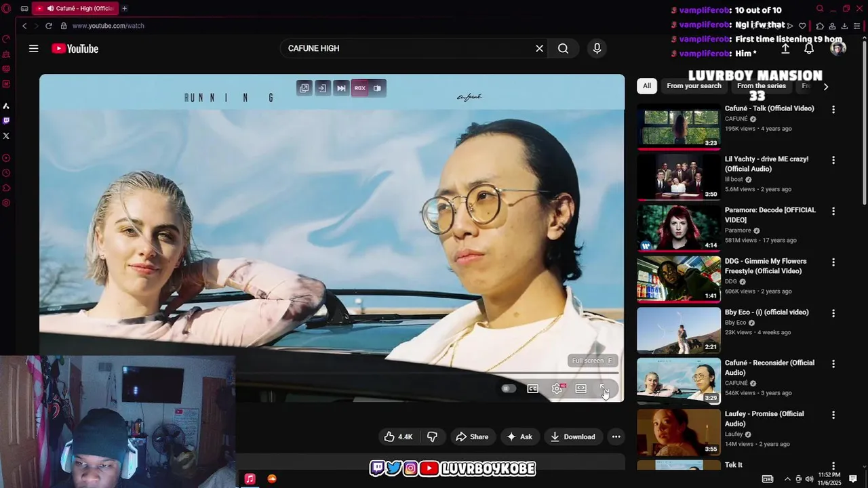
Task: Open options for Laufey - Promise
Action: point(833,415)
